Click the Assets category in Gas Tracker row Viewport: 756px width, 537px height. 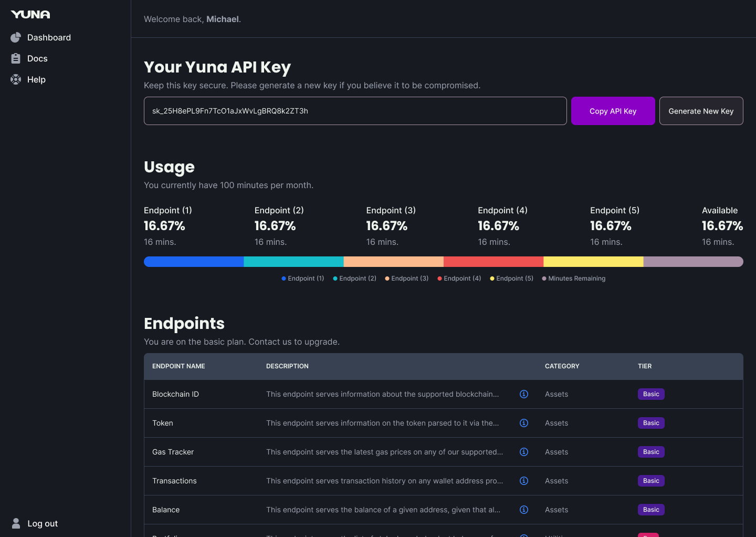click(x=556, y=452)
